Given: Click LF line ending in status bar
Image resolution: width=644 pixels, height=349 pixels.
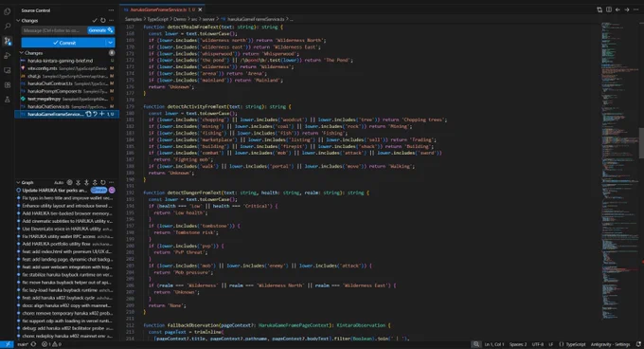Looking at the screenshot, I should [x=551, y=344].
